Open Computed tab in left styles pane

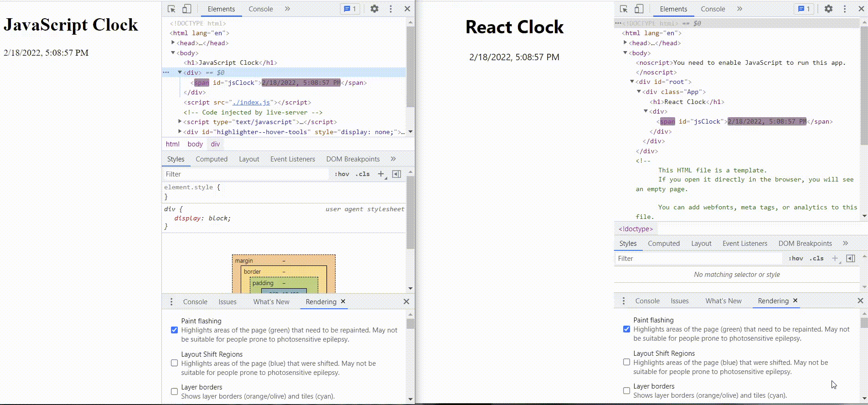(212, 159)
